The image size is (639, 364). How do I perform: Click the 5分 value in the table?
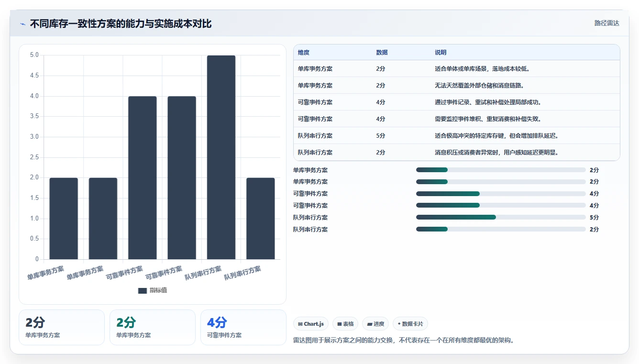(381, 136)
